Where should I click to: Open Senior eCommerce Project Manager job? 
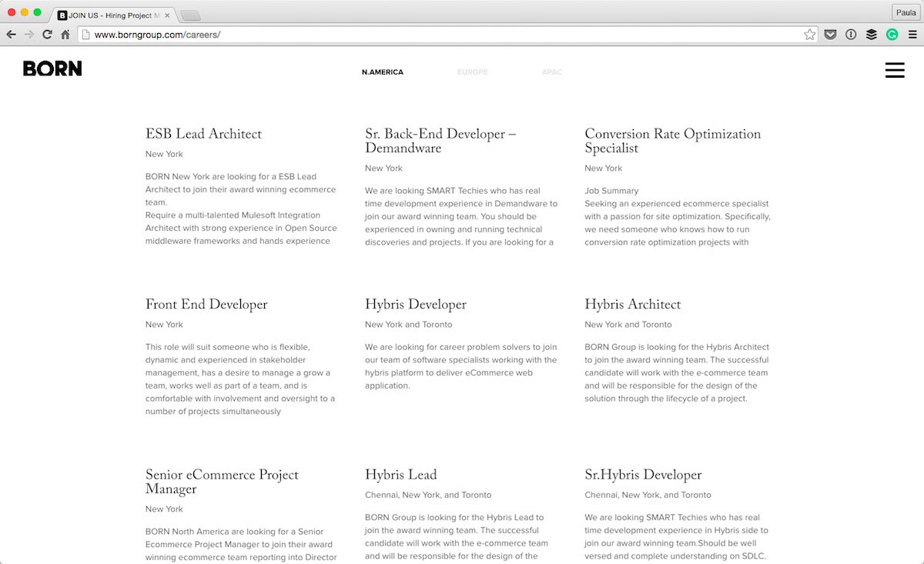[222, 482]
